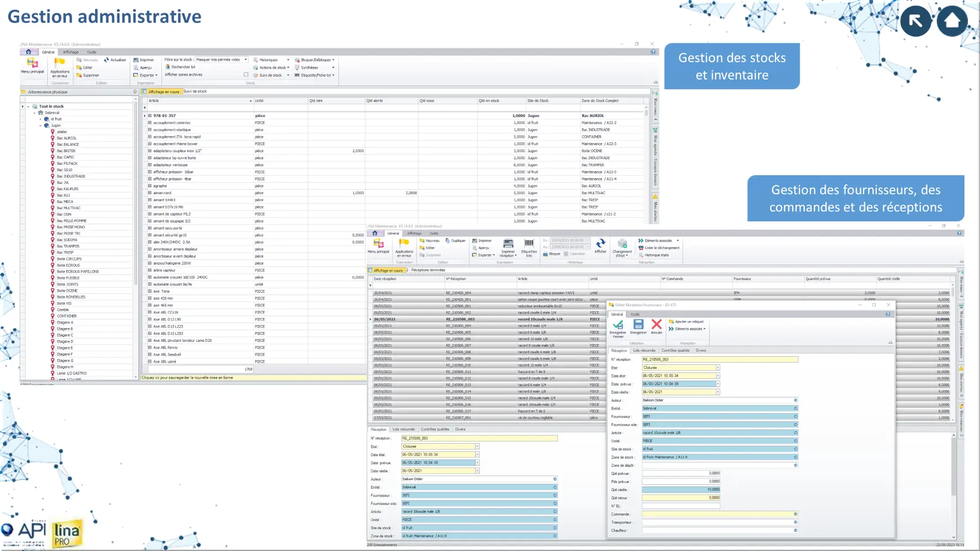The height and width of the screenshot is (551, 980).
Task: Expand the 978-01-357 article row
Action: 150,116
